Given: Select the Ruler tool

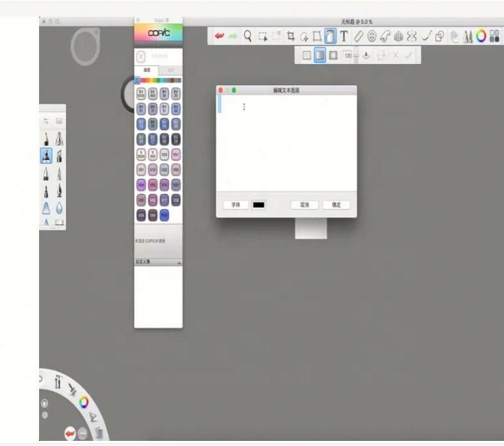Looking at the screenshot, I should [358, 37].
